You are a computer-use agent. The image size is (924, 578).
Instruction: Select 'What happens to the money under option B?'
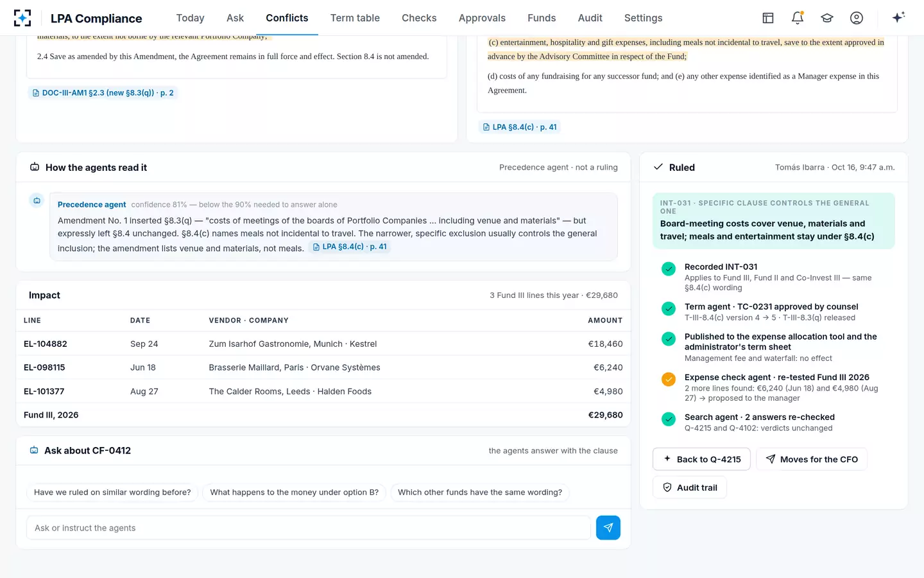[295, 493]
